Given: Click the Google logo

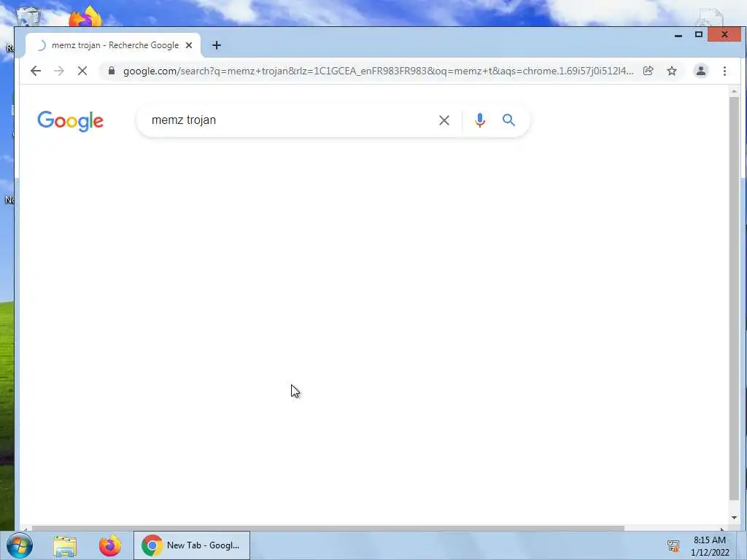Looking at the screenshot, I should [71, 121].
